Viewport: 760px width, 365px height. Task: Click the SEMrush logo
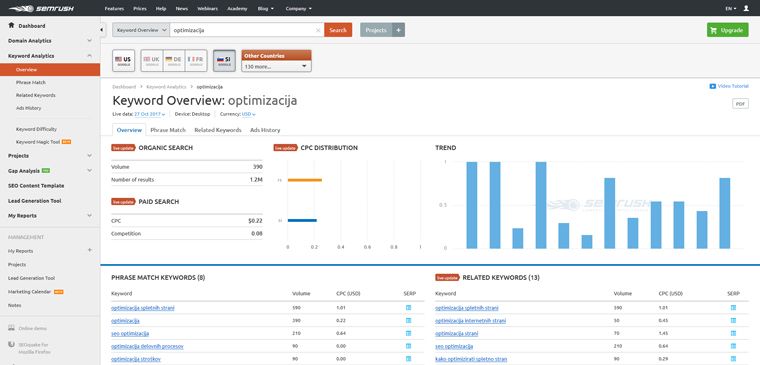(x=41, y=8)
